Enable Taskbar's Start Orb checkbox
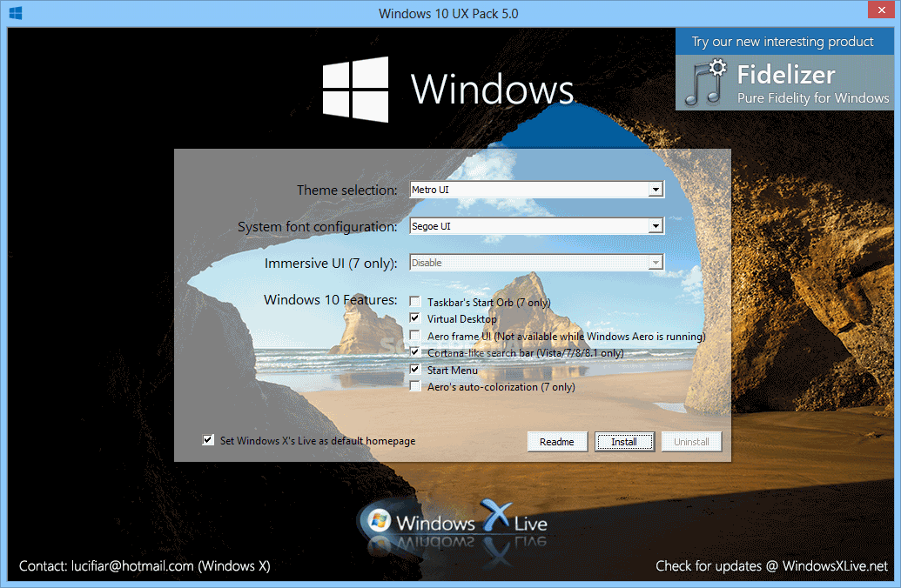 [415, 302]
